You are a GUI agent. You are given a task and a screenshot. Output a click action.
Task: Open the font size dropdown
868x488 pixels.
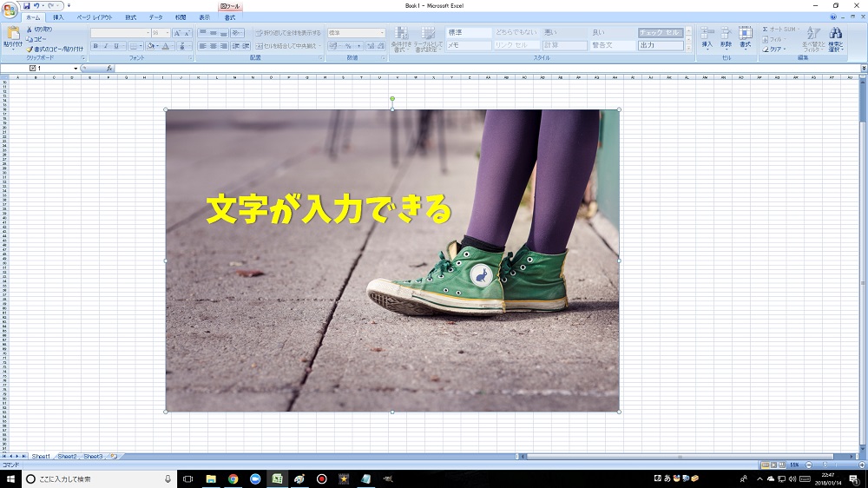(168, 33)
